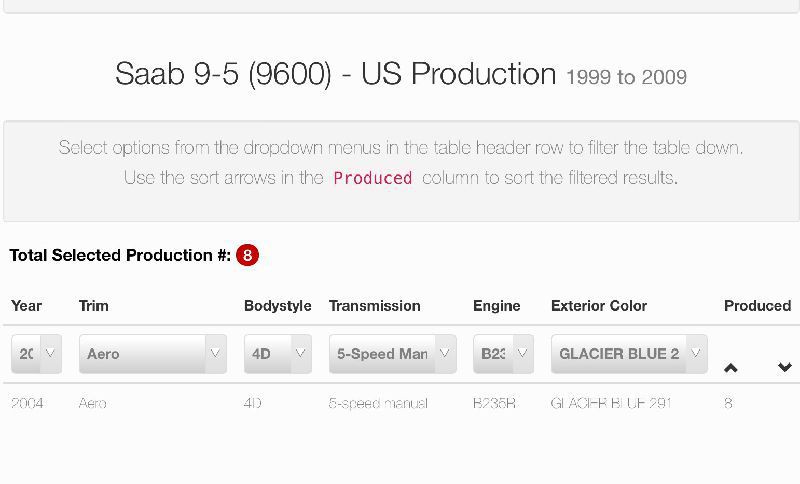The height and width of the screenshot is (484, 800).
Task: Expand the Bodystyle dropdown showing 4D
Action: (x=277, y=354)
